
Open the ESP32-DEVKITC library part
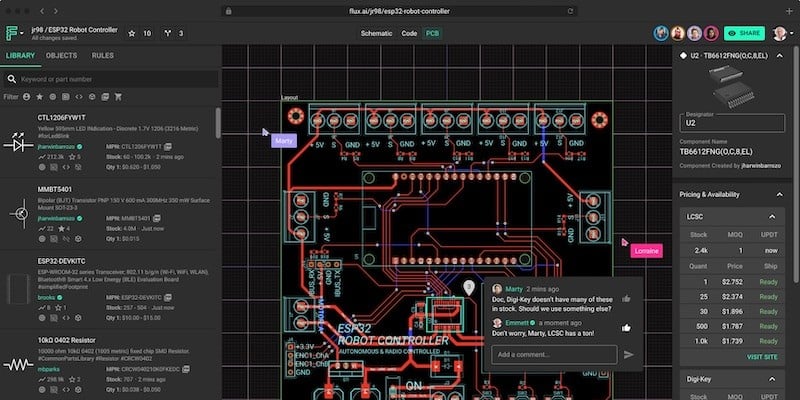[61, 261]
